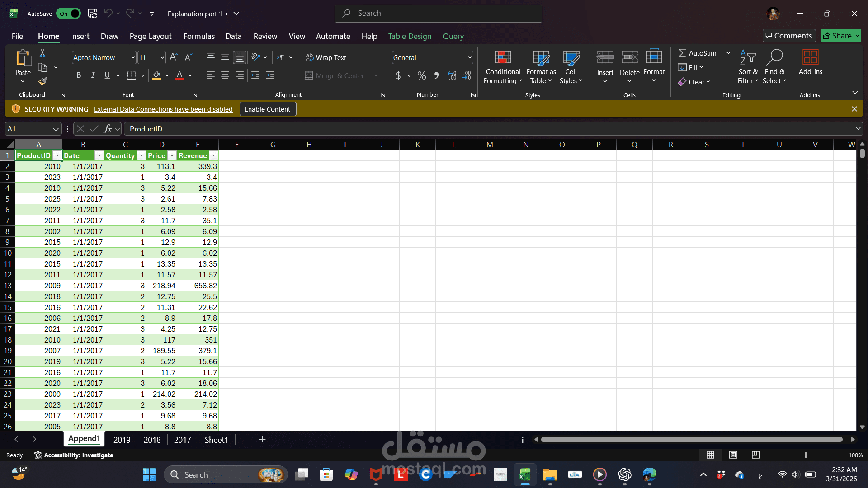Adjust the zoom slider
868x488 pixels.
(x=806, y=455)
